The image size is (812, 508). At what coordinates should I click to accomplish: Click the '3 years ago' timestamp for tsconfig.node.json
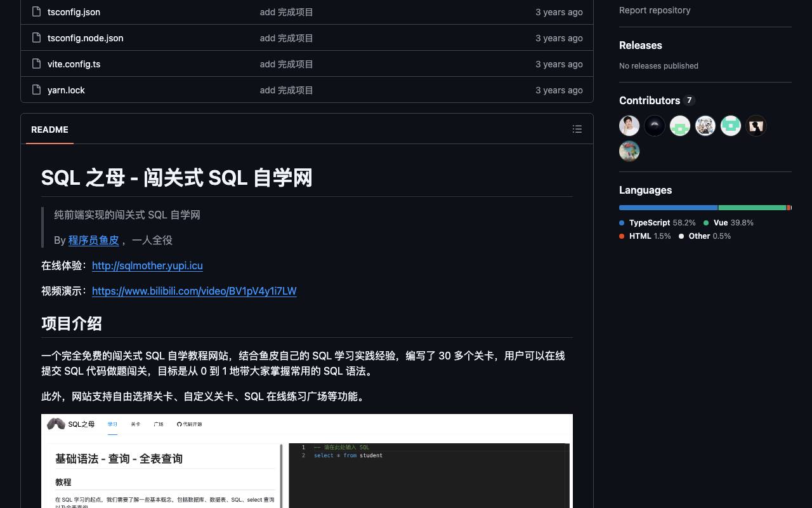pyautogui.click(x=559, y=38)
